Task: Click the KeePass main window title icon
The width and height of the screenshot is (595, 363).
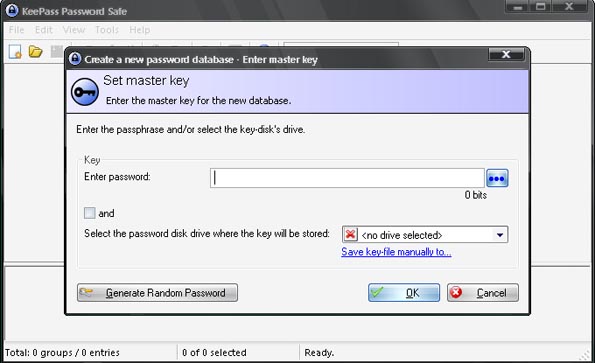Action: click(12, 10)
